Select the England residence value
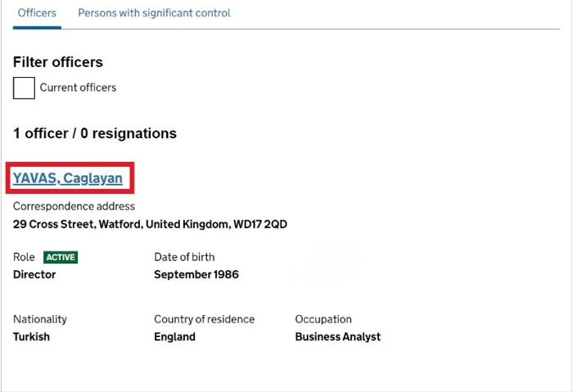The width and height of the screenshot is (573, 392). coord(174,337)
